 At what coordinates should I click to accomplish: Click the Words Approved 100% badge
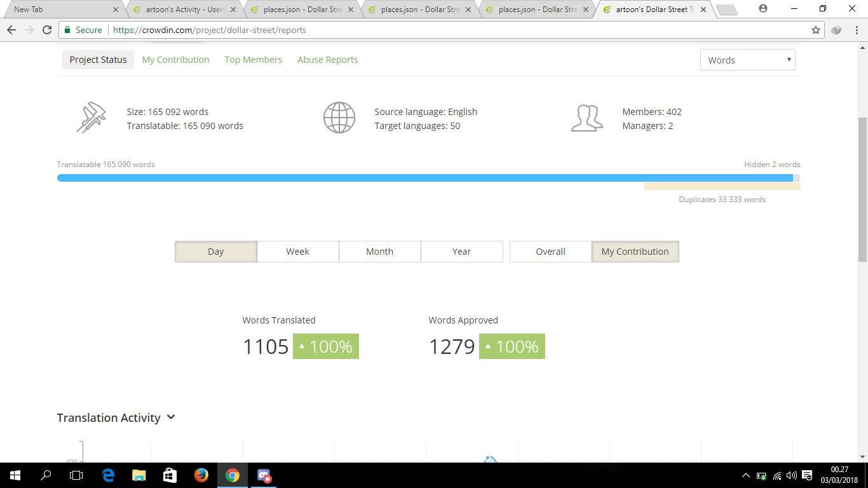pos(512,346)
